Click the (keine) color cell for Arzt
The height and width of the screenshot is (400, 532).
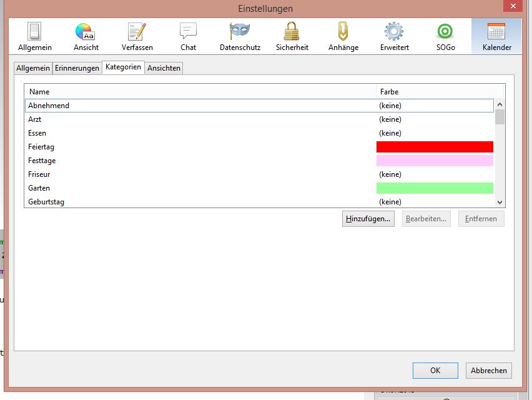390,119
